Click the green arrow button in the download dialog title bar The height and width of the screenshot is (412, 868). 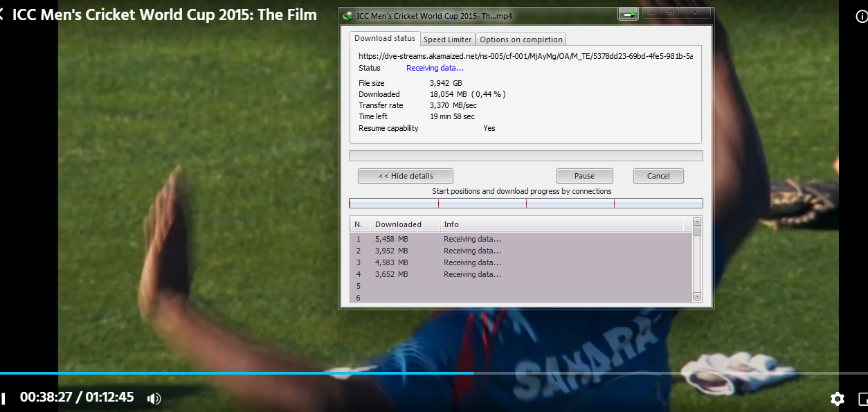click(x=629, y=14)
